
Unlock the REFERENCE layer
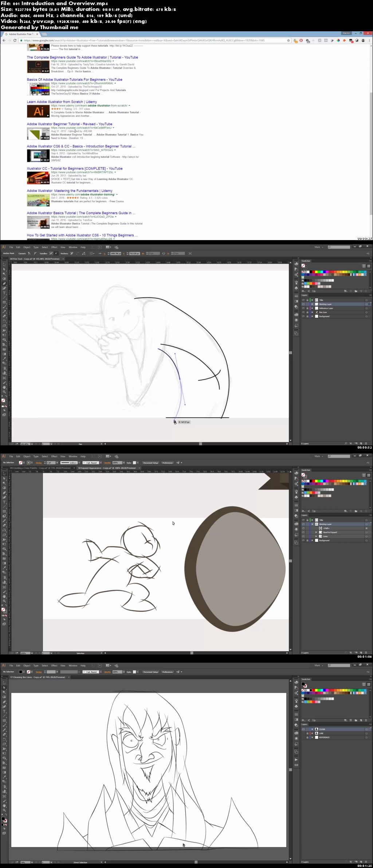click(x=307, y=737)
